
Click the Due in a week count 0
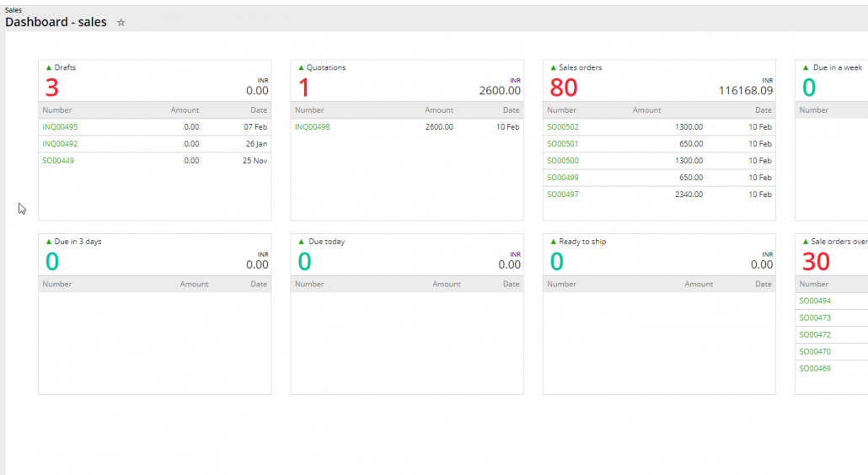click(809, 88)
